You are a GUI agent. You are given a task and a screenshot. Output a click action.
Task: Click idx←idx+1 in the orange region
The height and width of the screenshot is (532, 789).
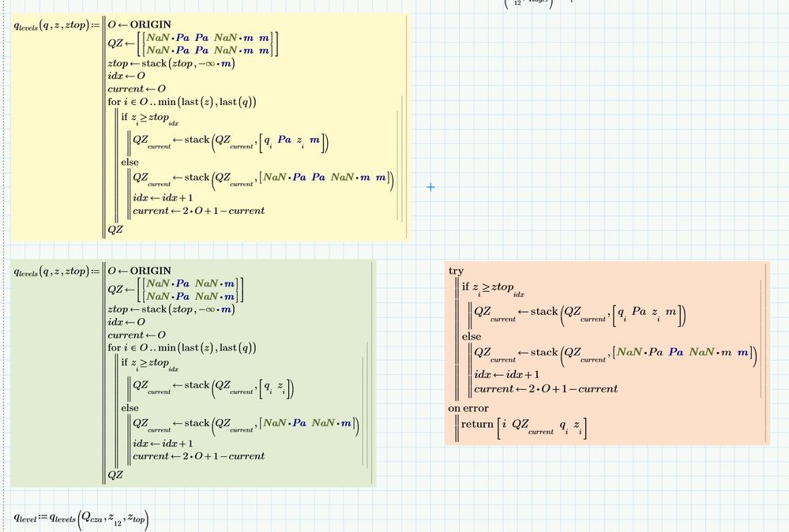(506, 375)
